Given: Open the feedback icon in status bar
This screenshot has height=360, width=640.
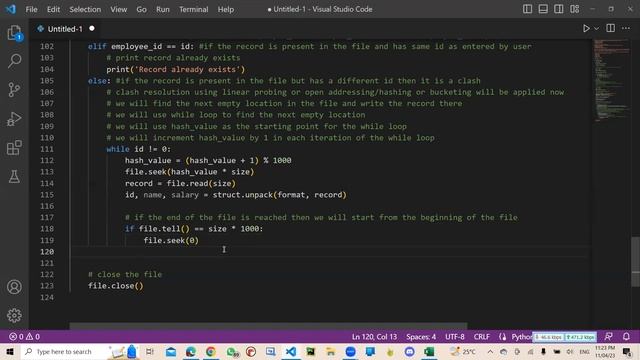Looking at the screenshot, I should [x=608, y=337].
